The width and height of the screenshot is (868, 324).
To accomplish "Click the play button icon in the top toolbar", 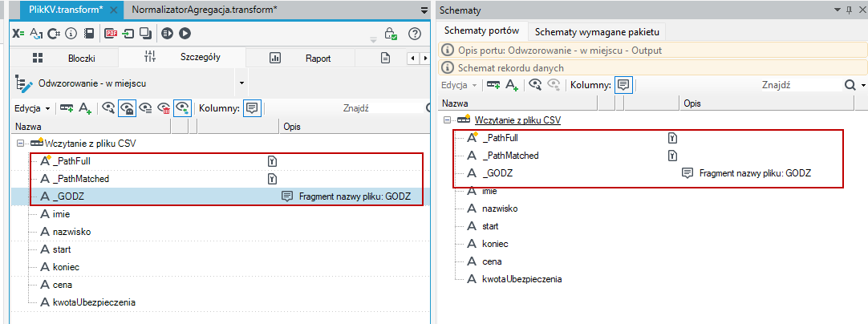I will click(185, 33).
